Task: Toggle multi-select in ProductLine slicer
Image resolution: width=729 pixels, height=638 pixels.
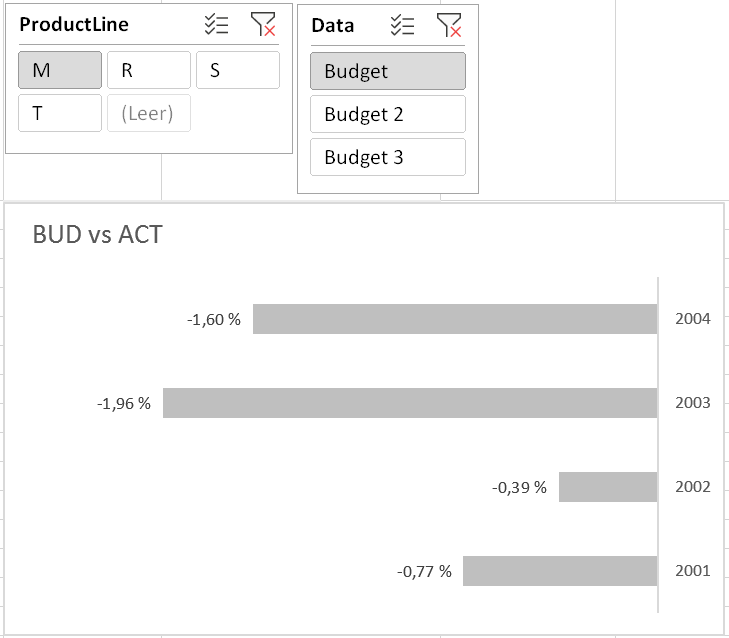Action: [216, 25]
